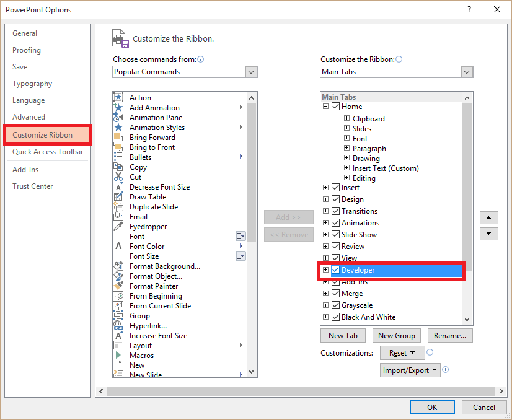Open the Trust Center settings page

pyautogui.click(x=32, y=186)
